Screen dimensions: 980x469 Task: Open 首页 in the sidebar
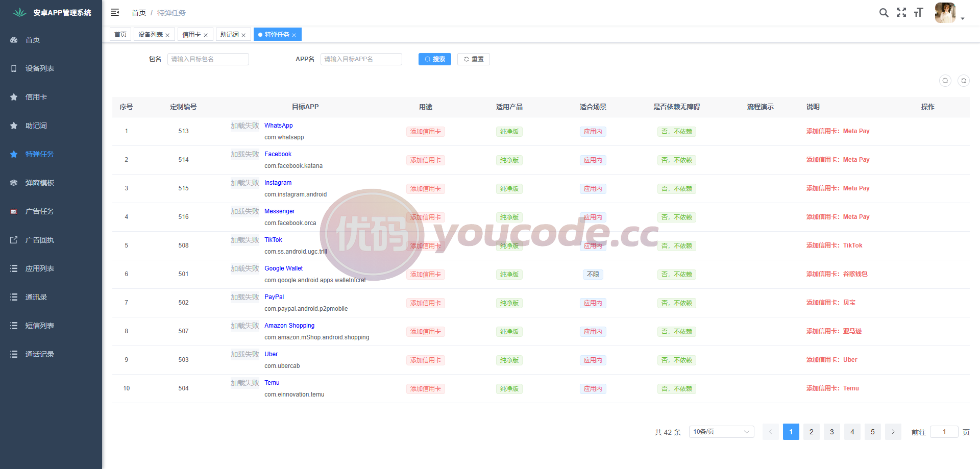(51, 40)
